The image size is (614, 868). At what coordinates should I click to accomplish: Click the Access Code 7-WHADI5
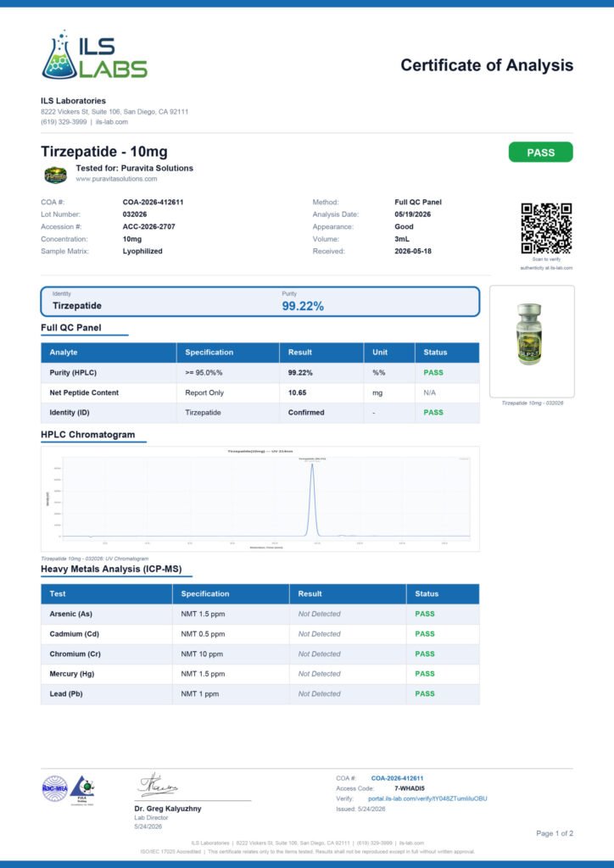tap(410, 788)
